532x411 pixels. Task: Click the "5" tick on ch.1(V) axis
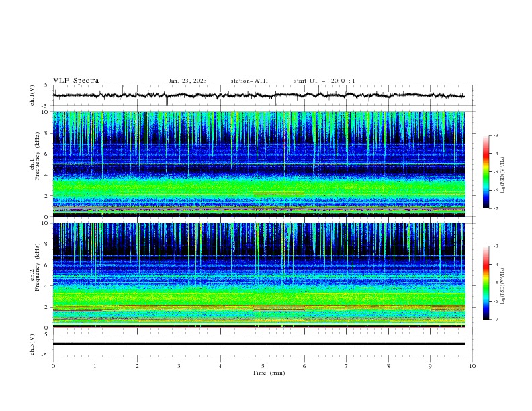47,85
